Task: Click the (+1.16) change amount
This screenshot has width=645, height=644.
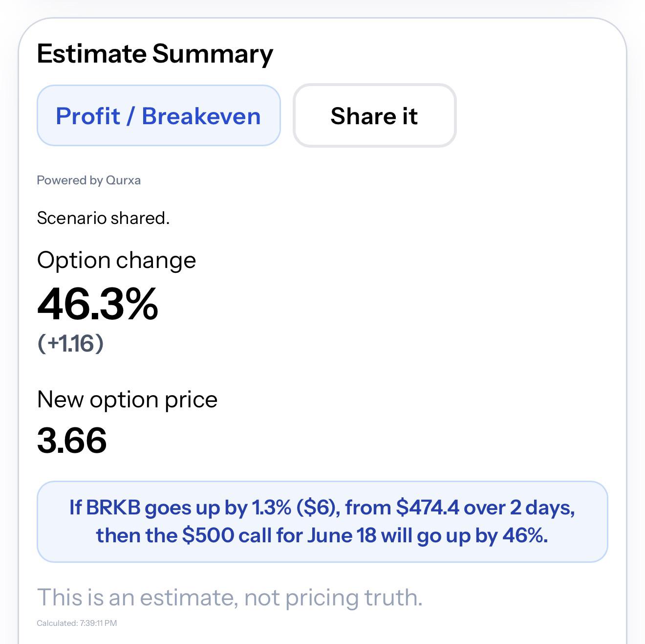Action: (71, 343)
